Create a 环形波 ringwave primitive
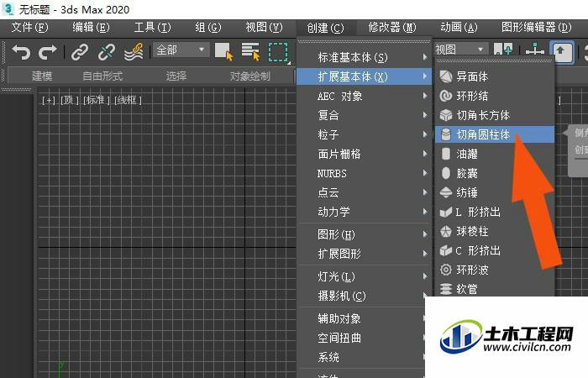Screen dimensions: 588x378 pos(494,270)
